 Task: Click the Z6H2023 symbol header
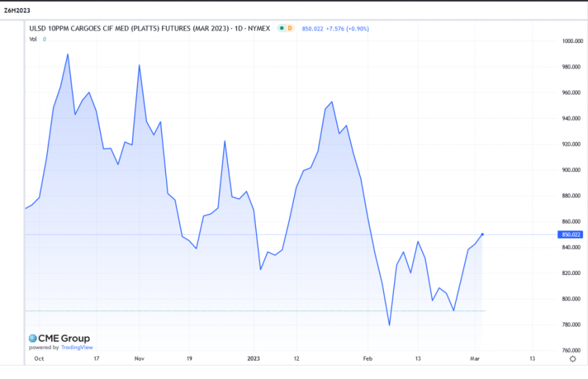17,10
